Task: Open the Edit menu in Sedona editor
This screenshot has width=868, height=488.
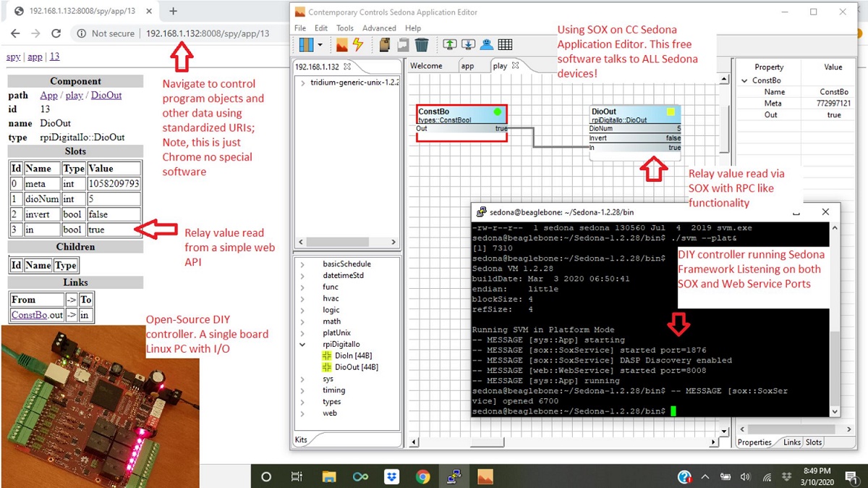Action: pos(321,28)
